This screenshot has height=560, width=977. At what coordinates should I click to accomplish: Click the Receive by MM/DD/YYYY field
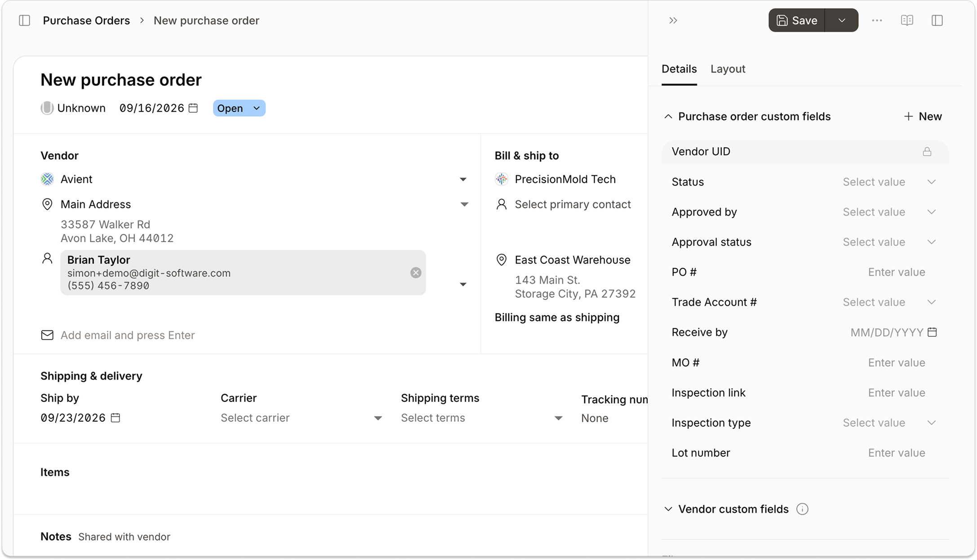coord(887,332)
